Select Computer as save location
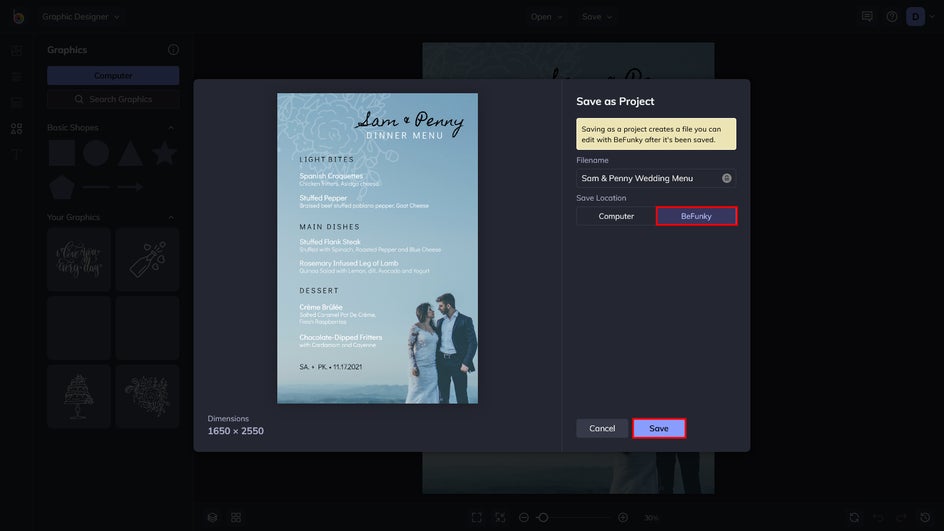 616,216
